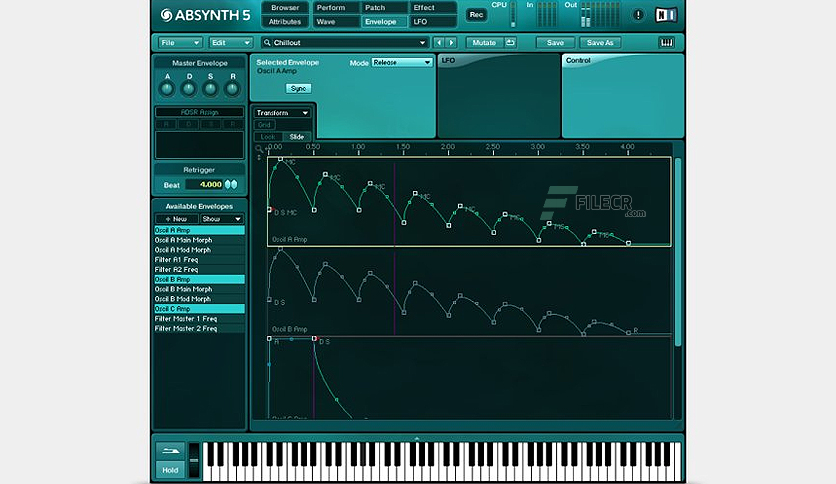Open the Chillout preset dropdown
Screen dimensions: 836x484
[x=344, y=43]
